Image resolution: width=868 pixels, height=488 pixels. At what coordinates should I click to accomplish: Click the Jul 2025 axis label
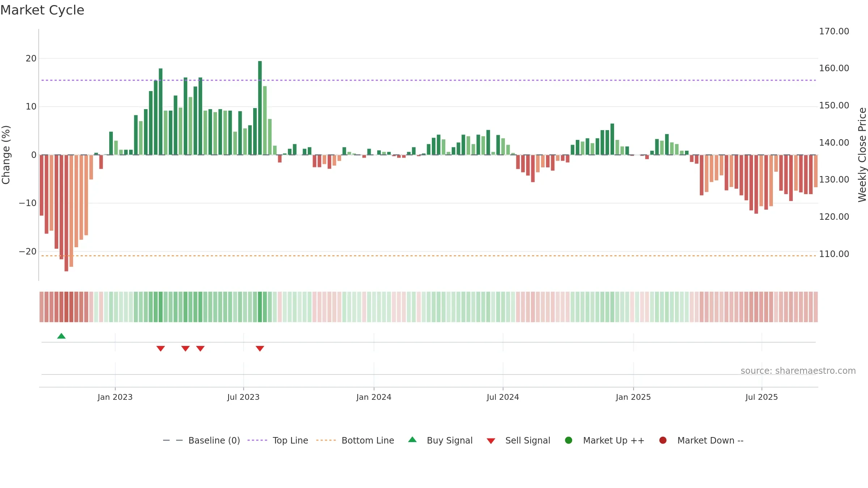(762, 397)
